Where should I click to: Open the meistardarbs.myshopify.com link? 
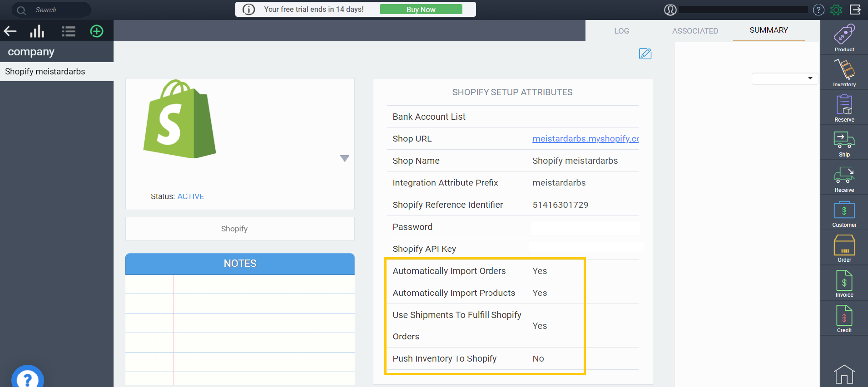coord(585,139)
